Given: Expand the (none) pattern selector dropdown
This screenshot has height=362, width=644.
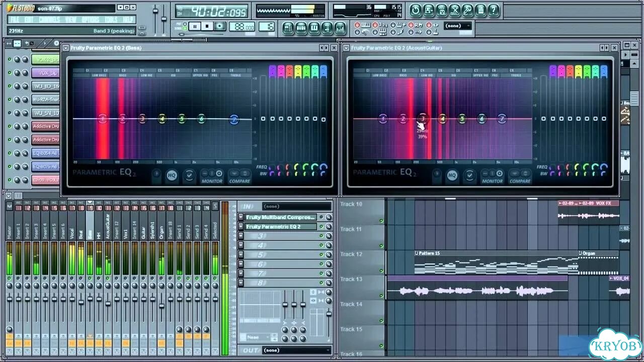Looking at the screenshot, I should pyautogui.click(x=458, y=26).
